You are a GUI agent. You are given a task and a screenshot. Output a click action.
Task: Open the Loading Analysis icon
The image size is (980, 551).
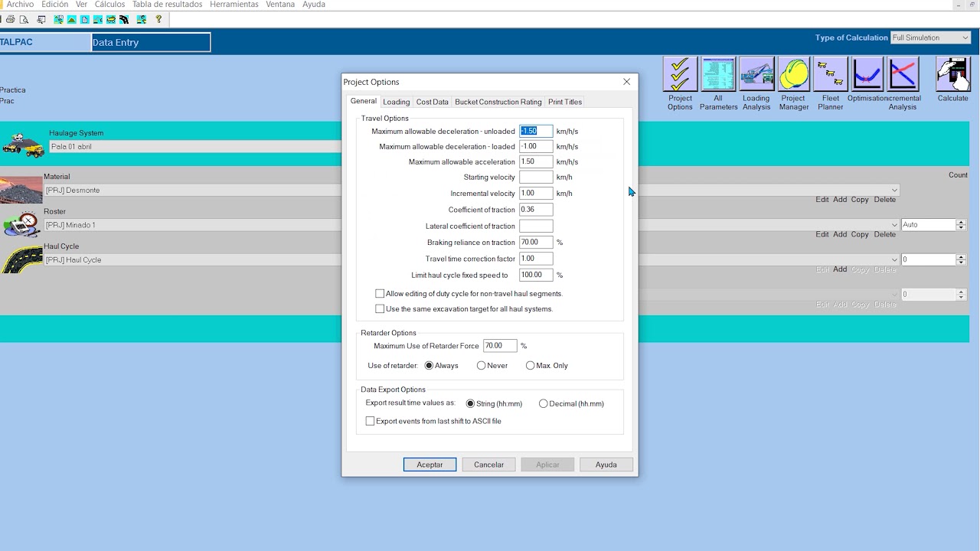(x=756, y=74)
